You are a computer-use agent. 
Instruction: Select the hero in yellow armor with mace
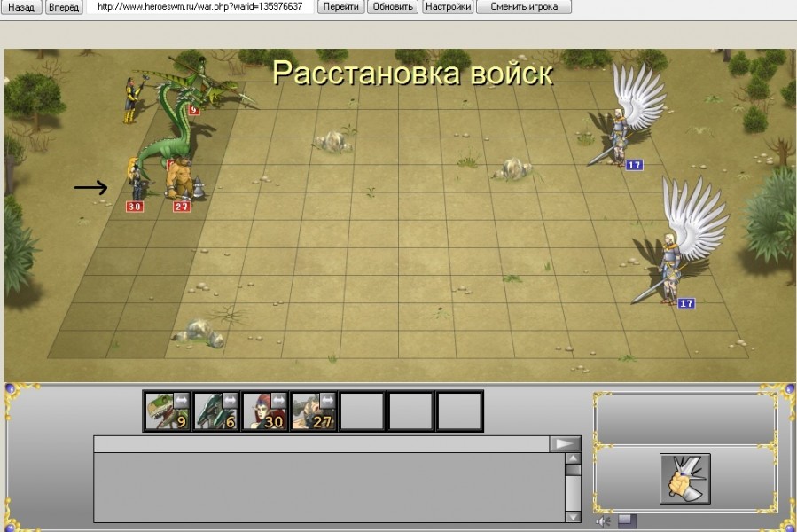click(x=133, y=99)
